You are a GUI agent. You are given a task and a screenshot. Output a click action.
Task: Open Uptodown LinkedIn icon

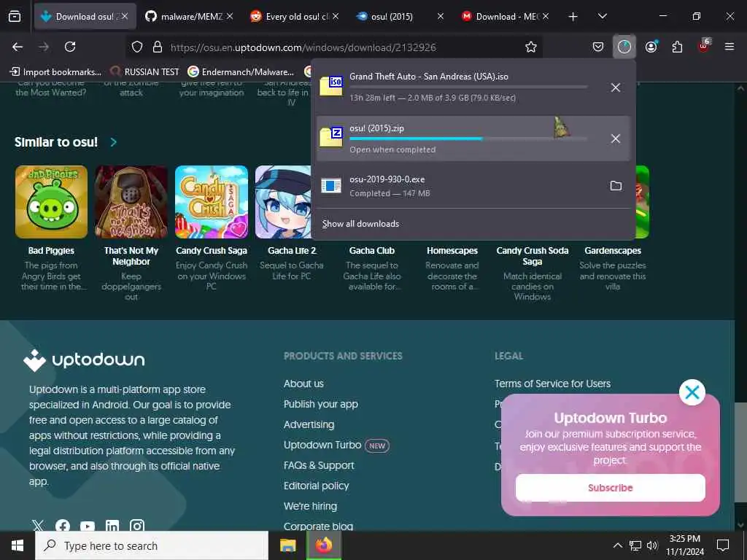pos(112,526)
